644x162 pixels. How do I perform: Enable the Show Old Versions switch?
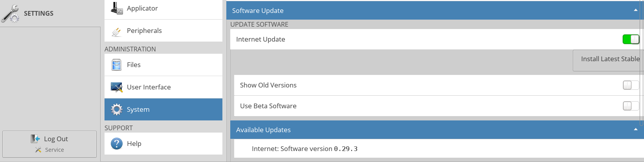click(631, 85)
